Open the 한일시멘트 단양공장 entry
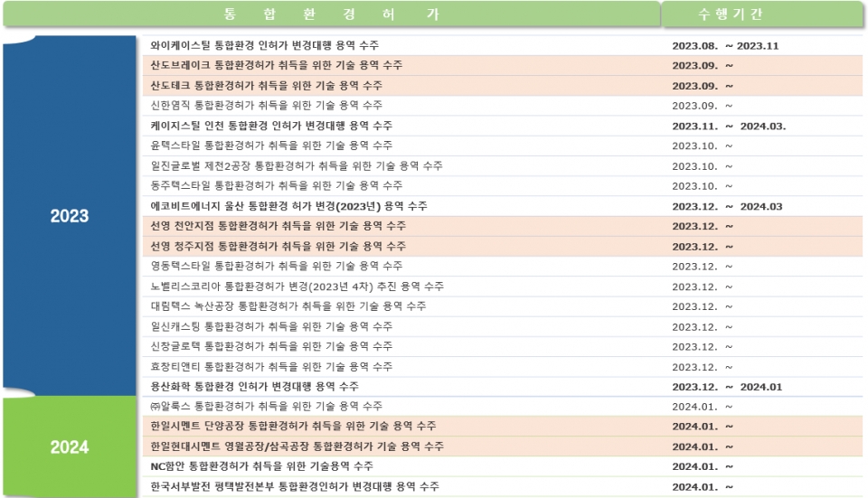The image size is (868, 498). pyautogui.click(x=294, y=427)
